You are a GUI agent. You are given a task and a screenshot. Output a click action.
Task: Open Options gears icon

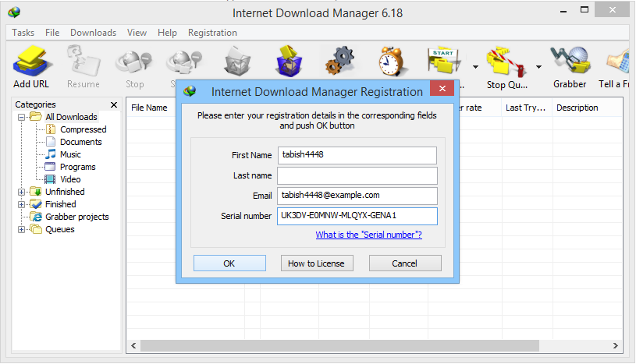point(340,61)
